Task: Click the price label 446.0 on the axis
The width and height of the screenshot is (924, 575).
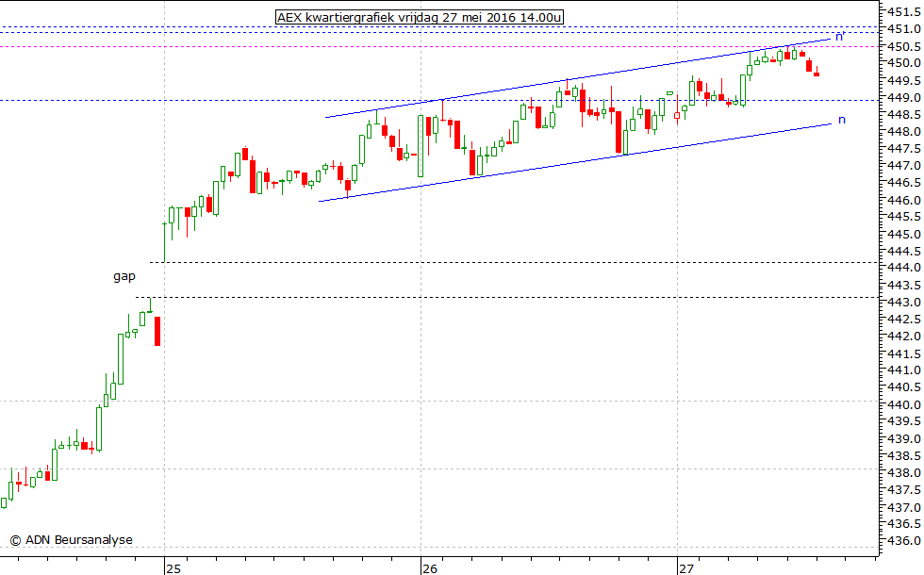Action: pyautogui.click(x=905, y=200)
